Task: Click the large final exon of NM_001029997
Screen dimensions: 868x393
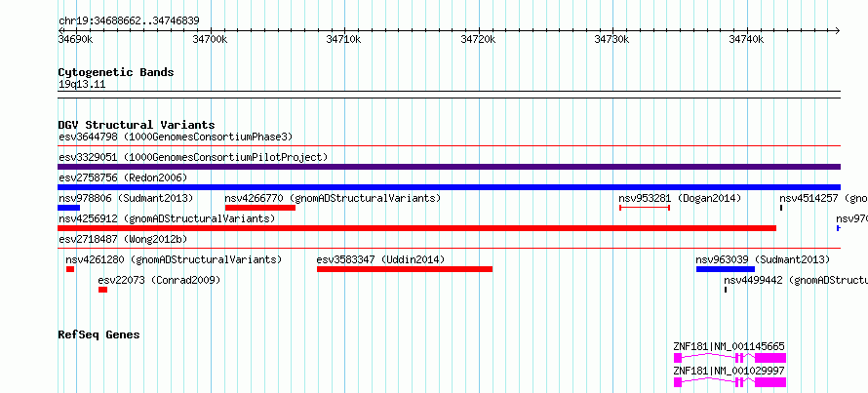Action: coord(770,382)
